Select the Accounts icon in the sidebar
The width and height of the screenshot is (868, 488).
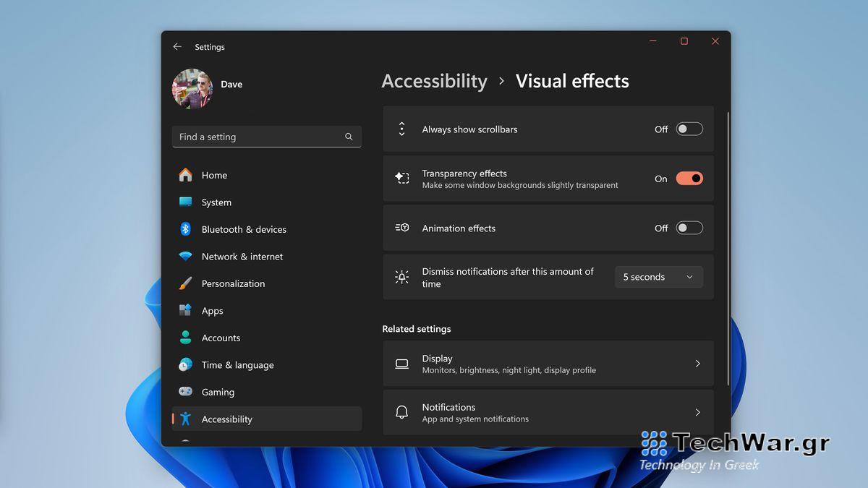click(186, 338)
